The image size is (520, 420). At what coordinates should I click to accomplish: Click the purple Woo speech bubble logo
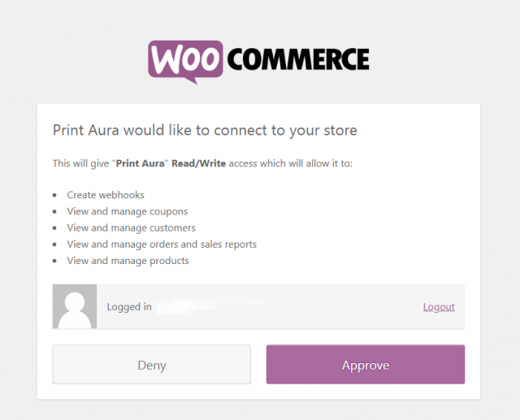coord(185,62)
